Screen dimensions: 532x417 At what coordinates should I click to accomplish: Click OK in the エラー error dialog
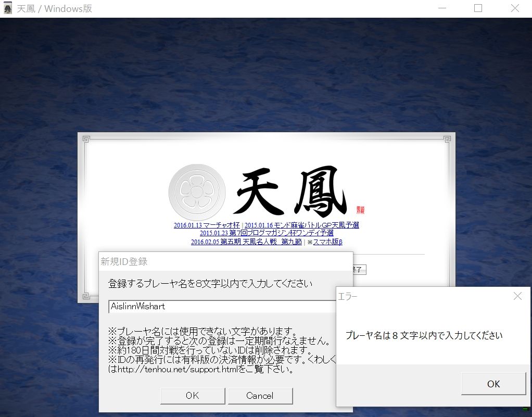[x=493, y=384]
